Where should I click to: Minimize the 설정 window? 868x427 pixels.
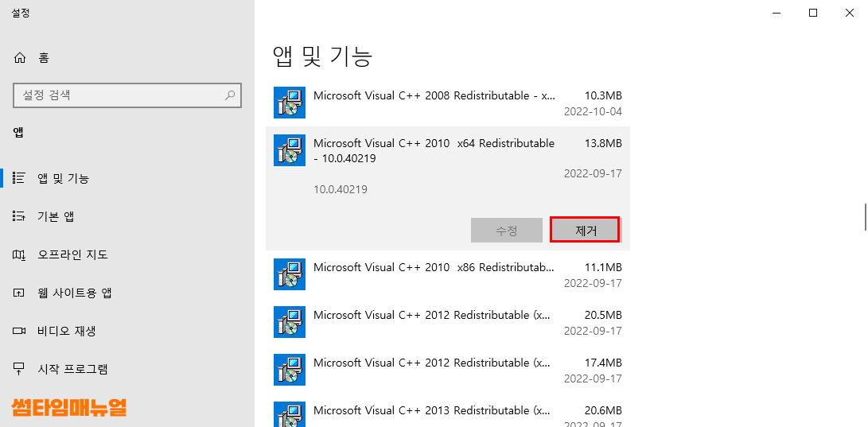point(777,14)
